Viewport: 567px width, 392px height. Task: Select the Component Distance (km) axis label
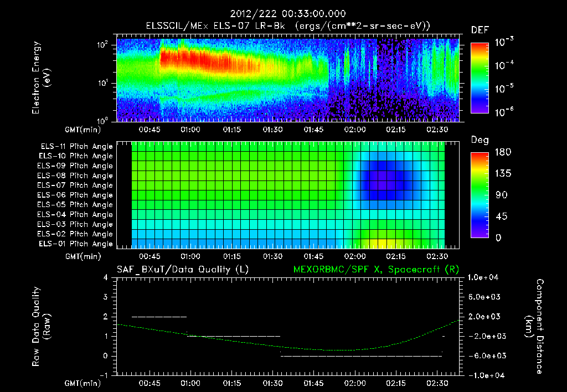coord(534,327)
